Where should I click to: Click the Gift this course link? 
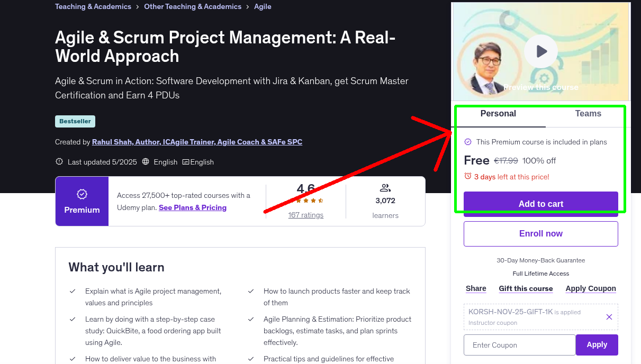pos(526,288)
